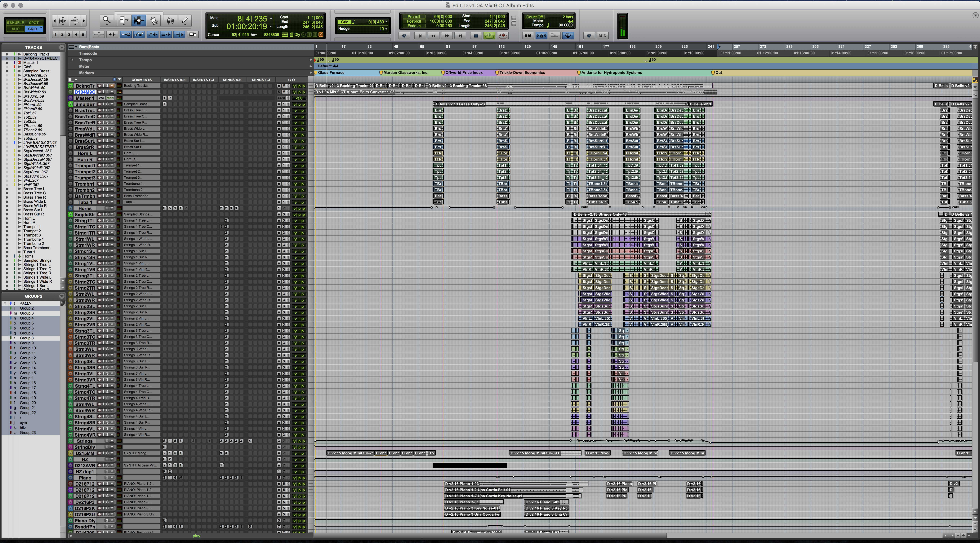Expand the Tempo ruler disclosure triangle
Viewport: 980px width, 543px height.
72,60
